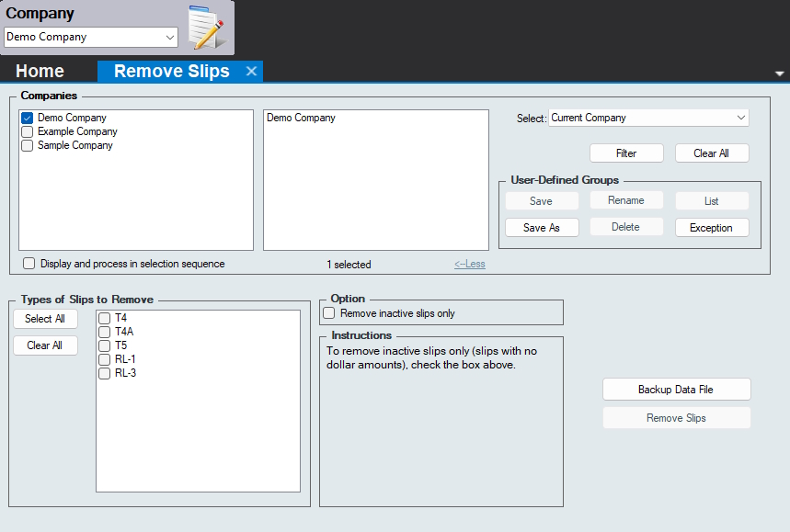
Task: Check the Example Company checkbox
Action: (28, 131)
